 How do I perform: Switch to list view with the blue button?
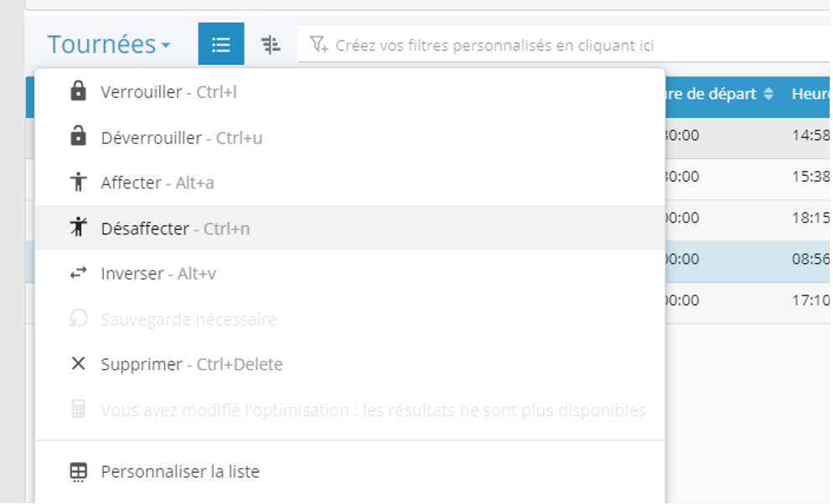[221, 44]
